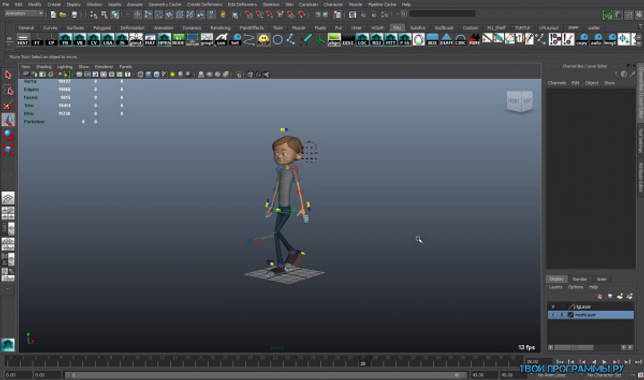The image size is (644, 380).
Task: Open the viewport View menu
Action: click(x=25, y=67)
